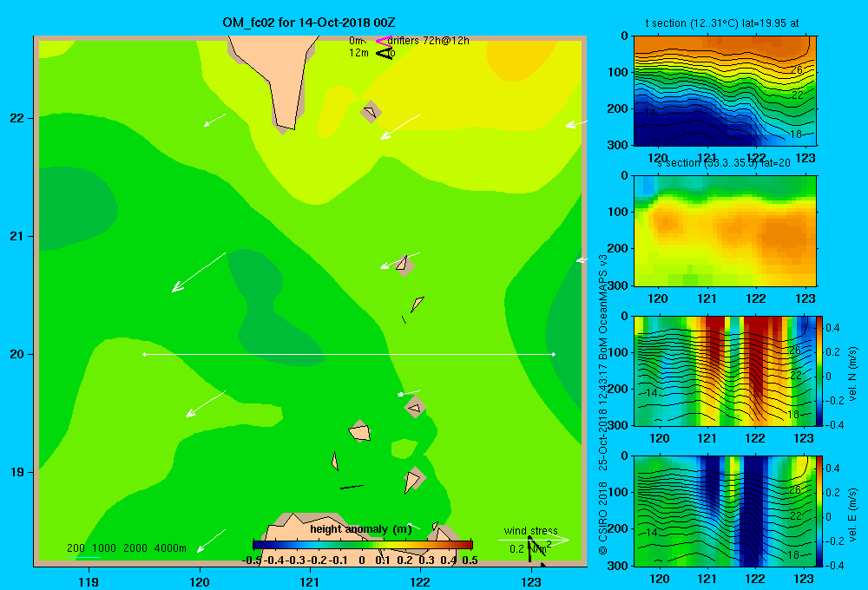The width and height of the screenshot is (868, 590).
Task: Click the -0.5 value under the height anomaly bar
Action: point(253,560)
